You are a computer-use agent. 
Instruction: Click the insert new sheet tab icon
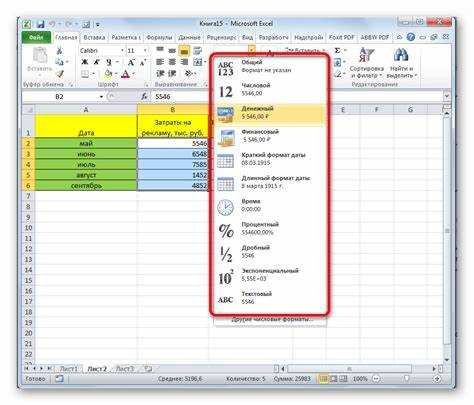(x=148, y=369)
